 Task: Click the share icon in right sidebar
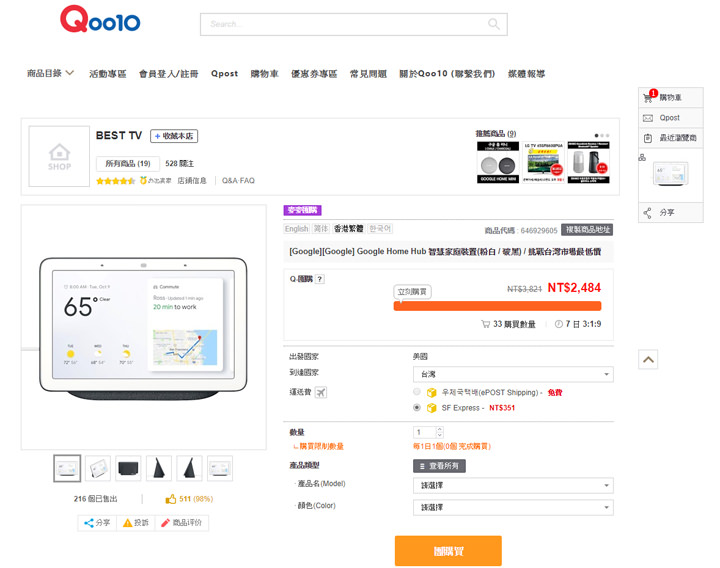(647, 213)
